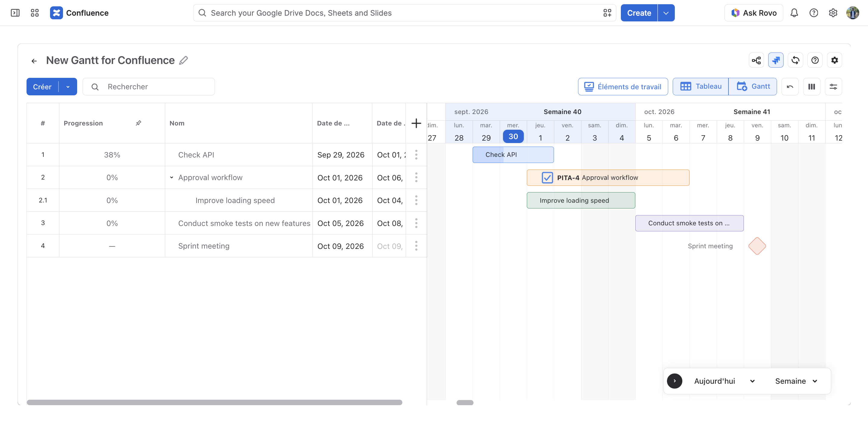Pin the Progression column
This screenshot has height=429, width=868.
[139, 123]
